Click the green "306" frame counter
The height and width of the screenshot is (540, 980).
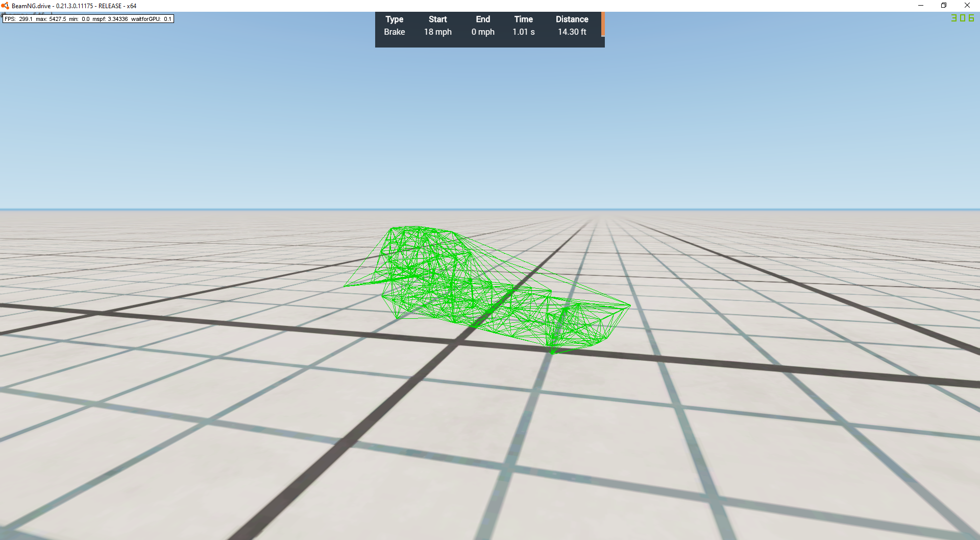pyautogui.click(x=962, y=18)
